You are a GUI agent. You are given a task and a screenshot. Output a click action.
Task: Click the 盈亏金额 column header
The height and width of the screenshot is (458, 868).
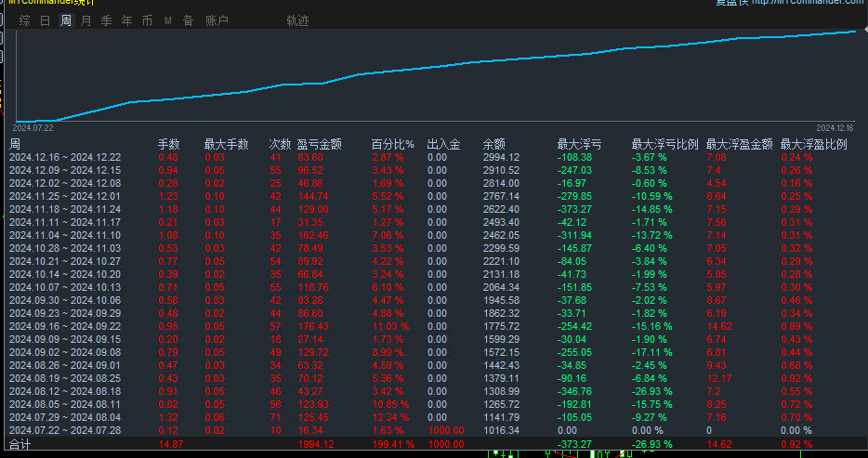pyautogui.click(x=320, y=144)
